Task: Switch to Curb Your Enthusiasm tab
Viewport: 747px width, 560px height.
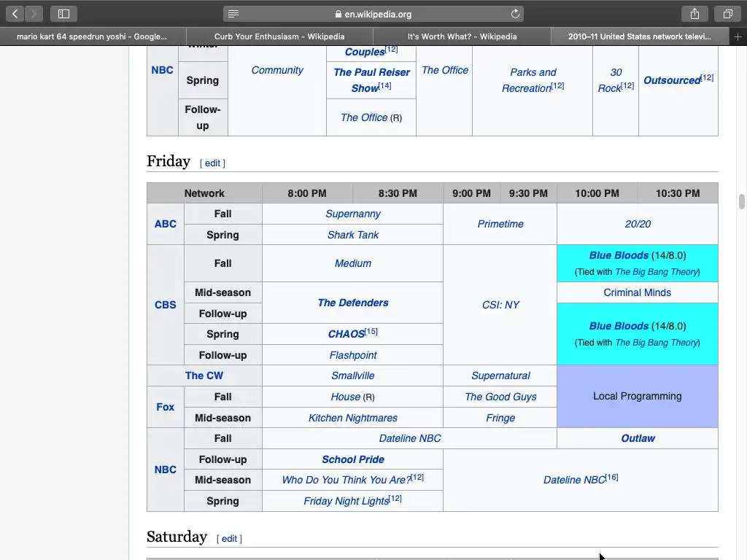Action: click(x=279, y=36)
